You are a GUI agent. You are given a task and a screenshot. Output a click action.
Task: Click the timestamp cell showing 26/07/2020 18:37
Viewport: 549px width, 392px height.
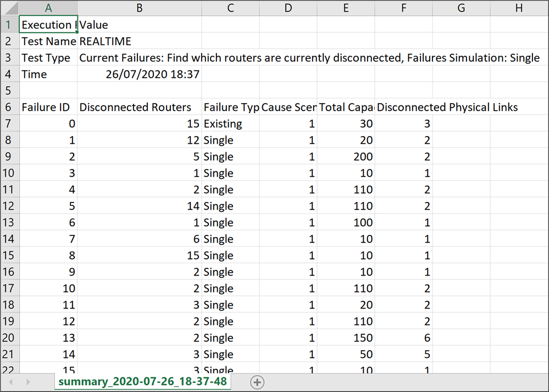(140, 74)
